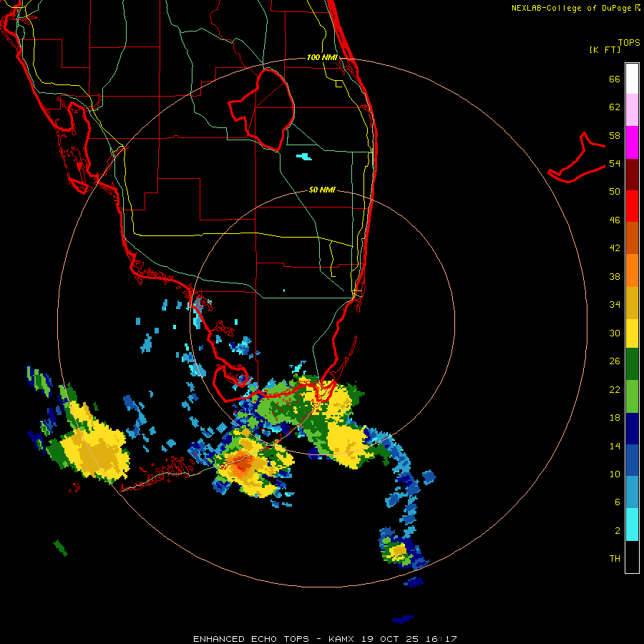
Task: Click the '38' legend value
Action: [615, 276]
